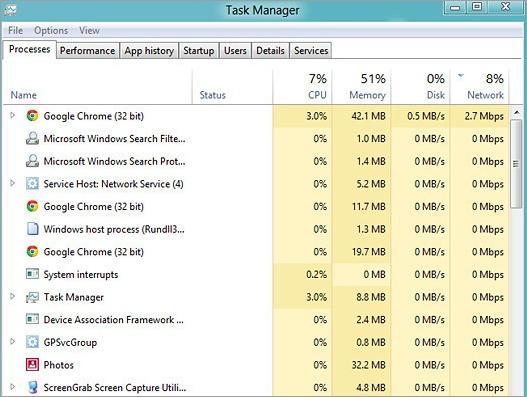Click the 0.5 MB/s disk value
The height and width of the screenshot is (397, 527).
(426, 116)
